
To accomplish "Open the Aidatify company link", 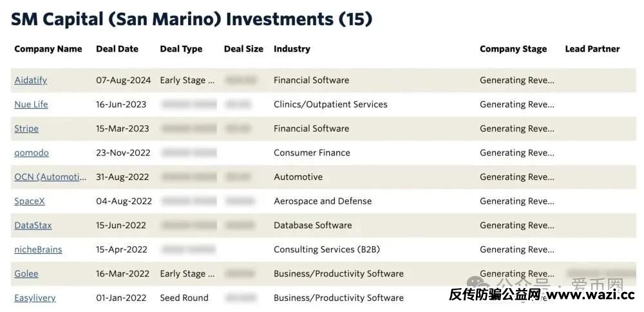I will [31, 80].
